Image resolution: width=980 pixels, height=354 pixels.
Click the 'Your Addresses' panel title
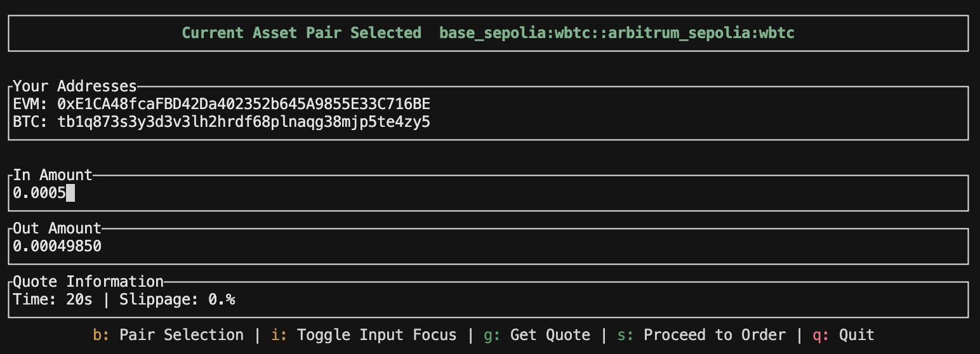tap(75, 86)
